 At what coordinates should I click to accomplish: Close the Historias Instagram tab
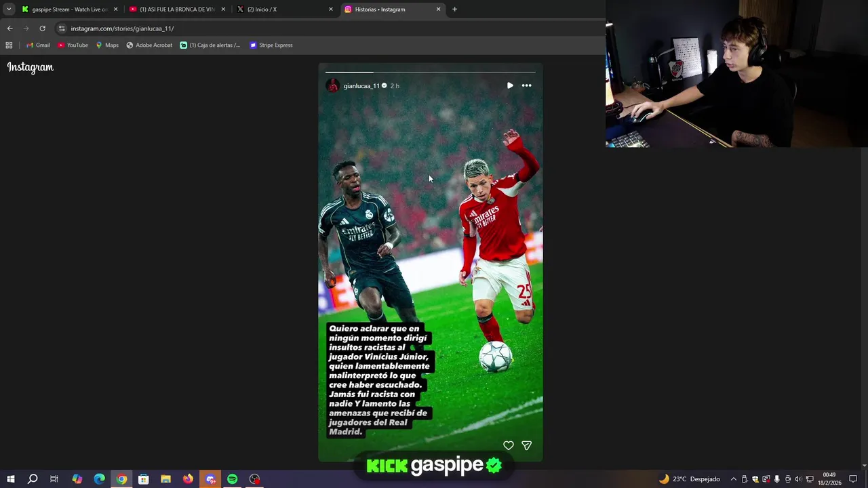point(438,9)
